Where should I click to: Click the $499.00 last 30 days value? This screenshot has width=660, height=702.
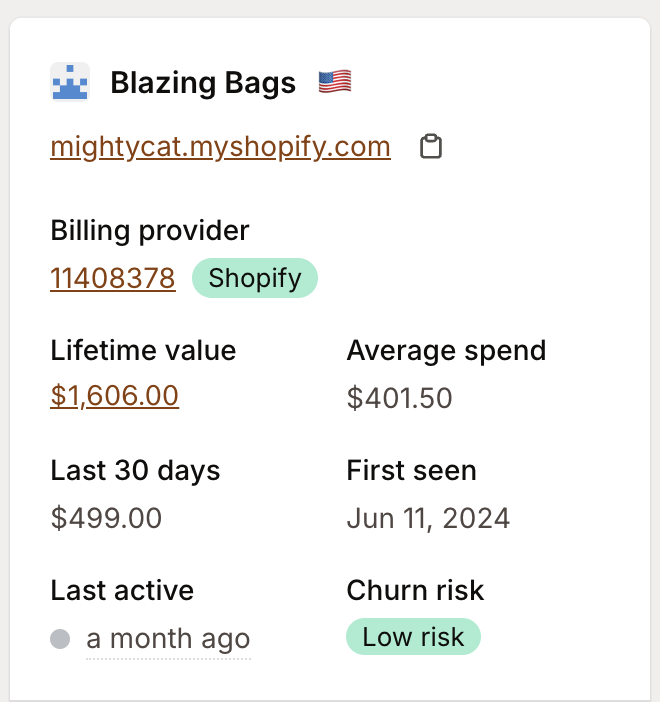pyautogui.click(x=106, y=518)
